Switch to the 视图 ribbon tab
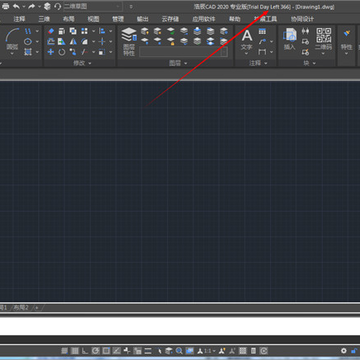The height and width of the screenshot is (360, 360). coord(93,19)
